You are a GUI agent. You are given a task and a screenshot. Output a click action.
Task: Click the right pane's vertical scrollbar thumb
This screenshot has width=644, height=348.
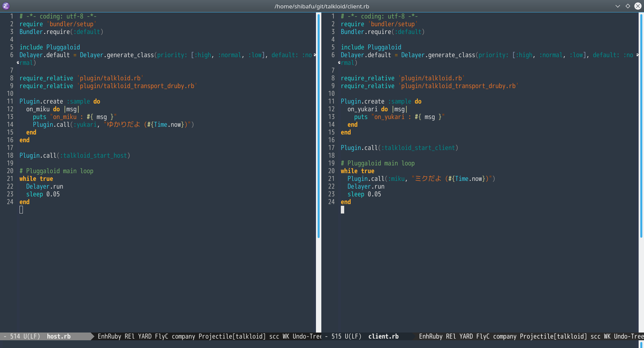pos(641,126)
